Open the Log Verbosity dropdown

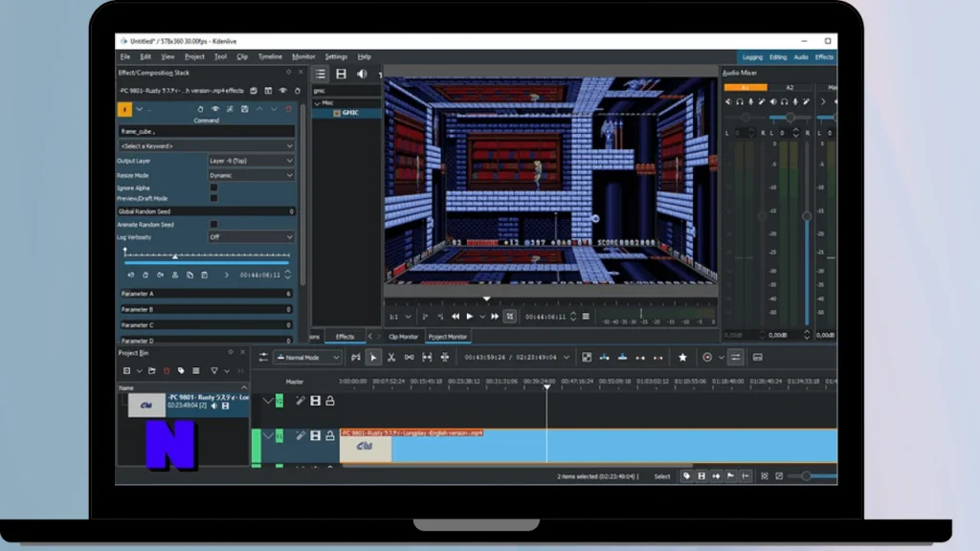251,237
